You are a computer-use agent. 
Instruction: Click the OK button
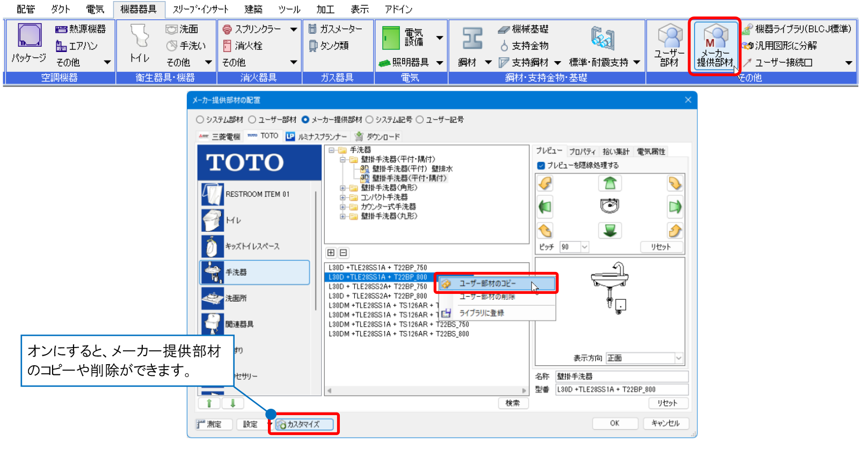615,423
